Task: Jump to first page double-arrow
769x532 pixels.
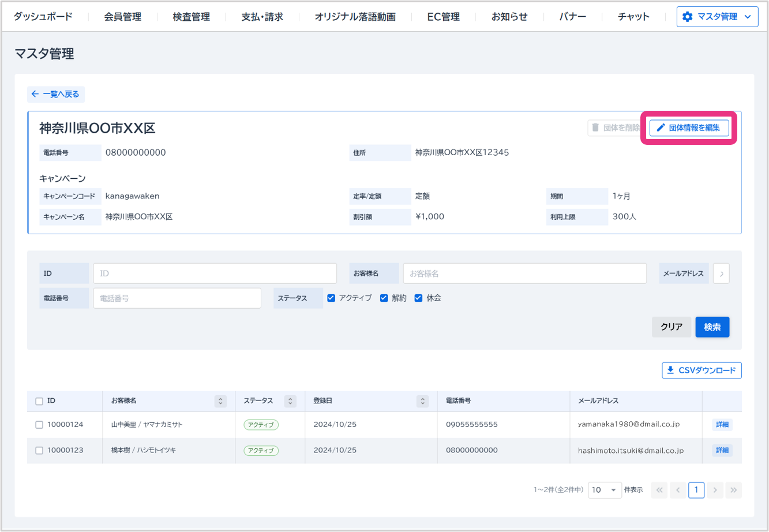Action: [x=659, y=490]
